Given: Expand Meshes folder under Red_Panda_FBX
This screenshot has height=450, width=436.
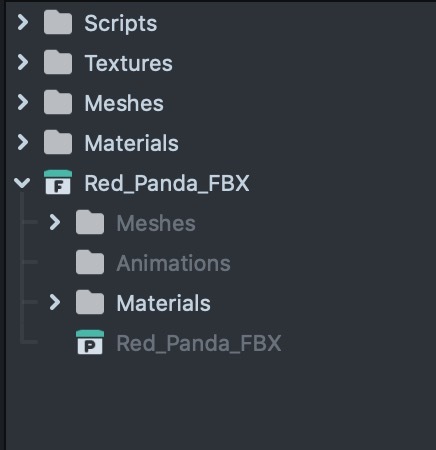Looking at the screenshot, I should coord(55,222).
